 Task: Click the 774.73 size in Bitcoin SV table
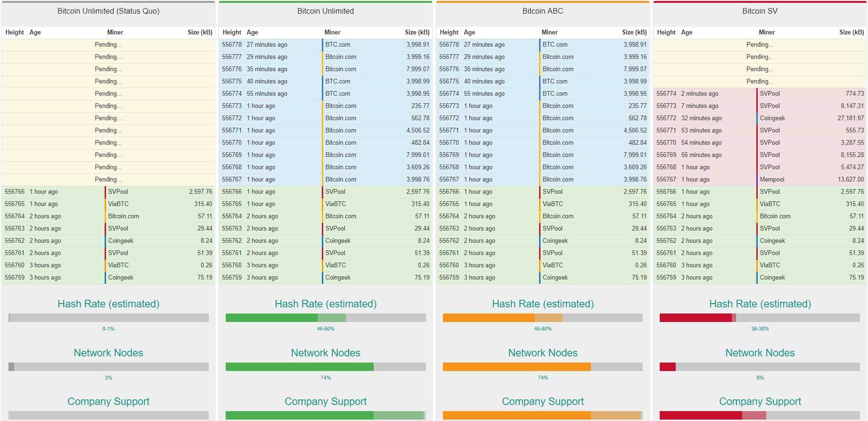[855, 93]
